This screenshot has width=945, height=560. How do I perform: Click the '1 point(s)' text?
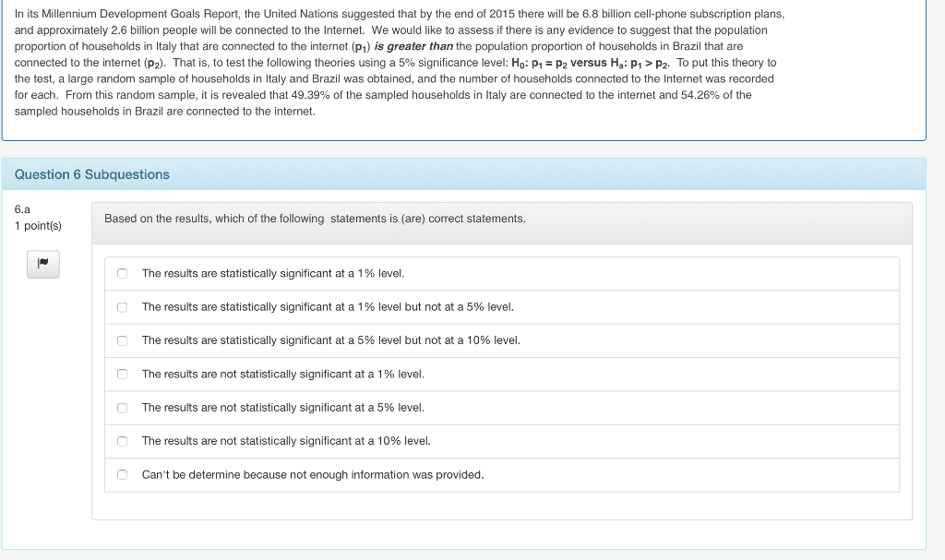pos(38,226)
